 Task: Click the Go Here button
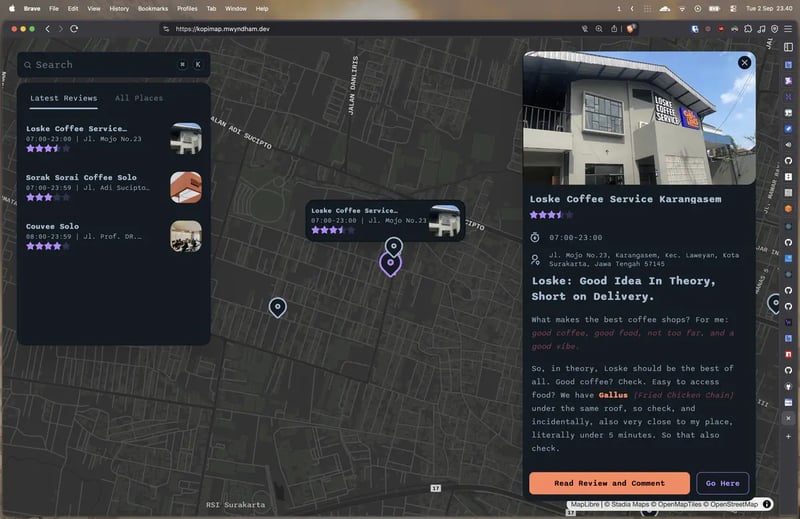[x=722, y=483]
